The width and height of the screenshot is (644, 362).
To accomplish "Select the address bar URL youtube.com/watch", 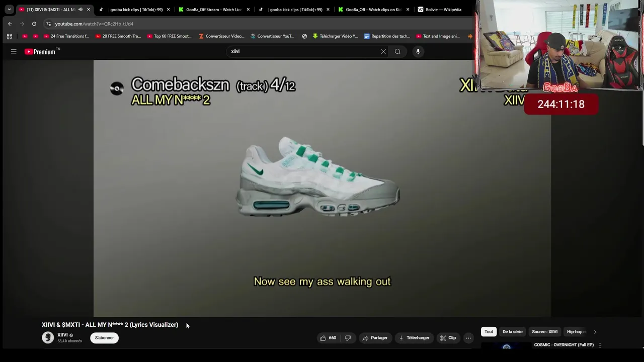I will pos(94,24).
